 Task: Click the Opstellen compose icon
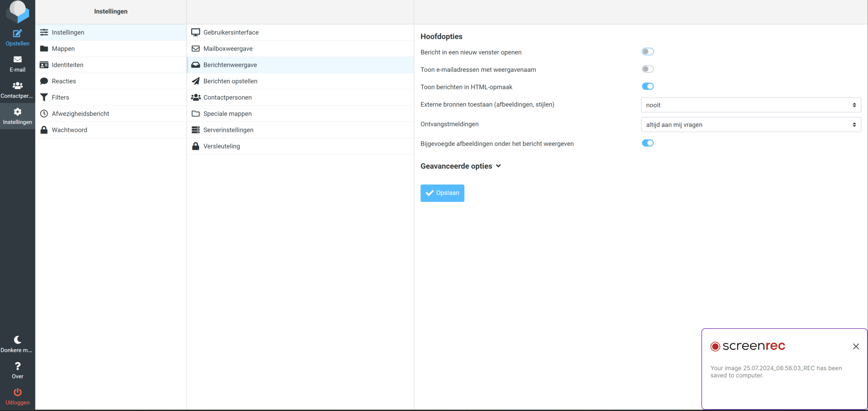pyautogui.click(x=17, y=33)
